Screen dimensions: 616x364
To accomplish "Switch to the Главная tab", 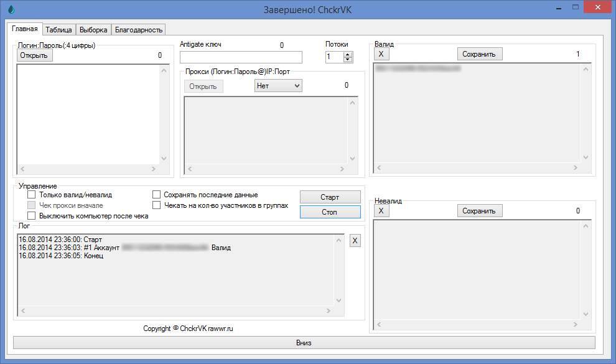I will [25, 29].
